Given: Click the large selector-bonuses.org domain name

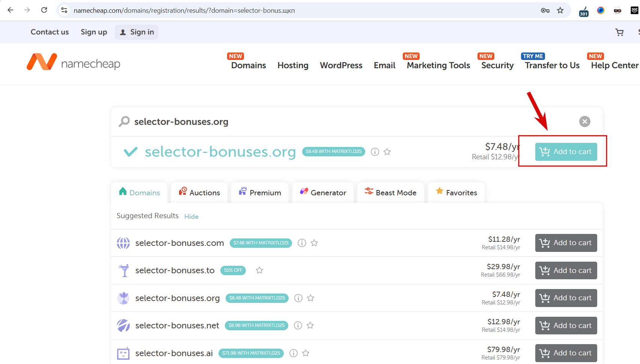Looking at the screenshot, I should (220, 152).
